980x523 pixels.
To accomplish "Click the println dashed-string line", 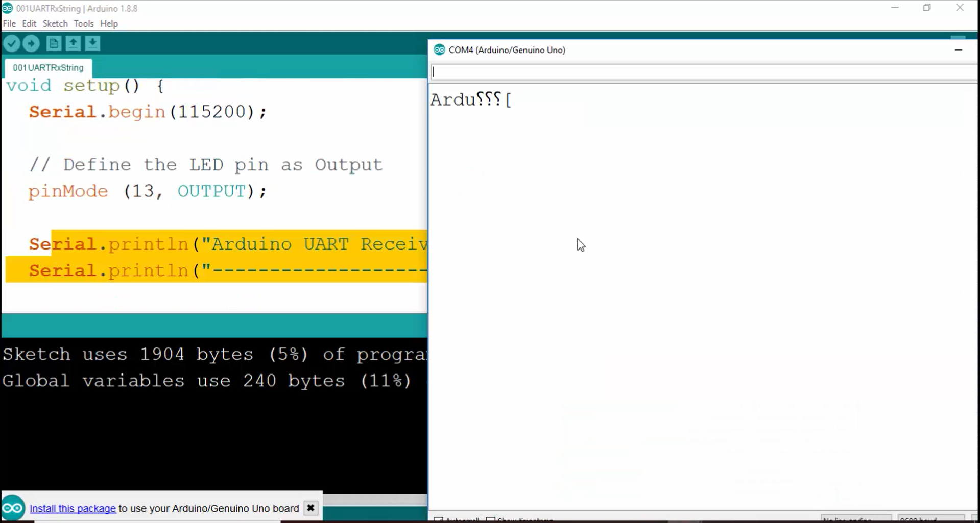I will pyautogui.click(x=228, y=270).
